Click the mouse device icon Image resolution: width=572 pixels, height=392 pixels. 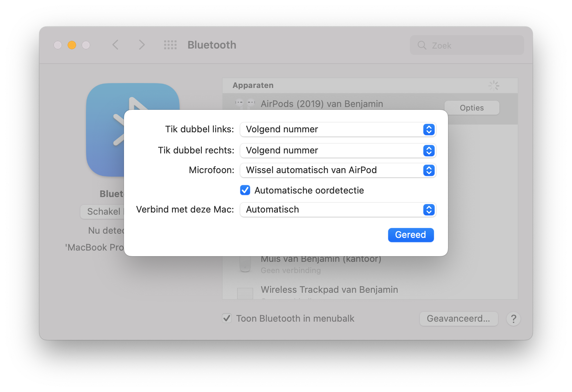pyautogui.click(x=245, y=264)
